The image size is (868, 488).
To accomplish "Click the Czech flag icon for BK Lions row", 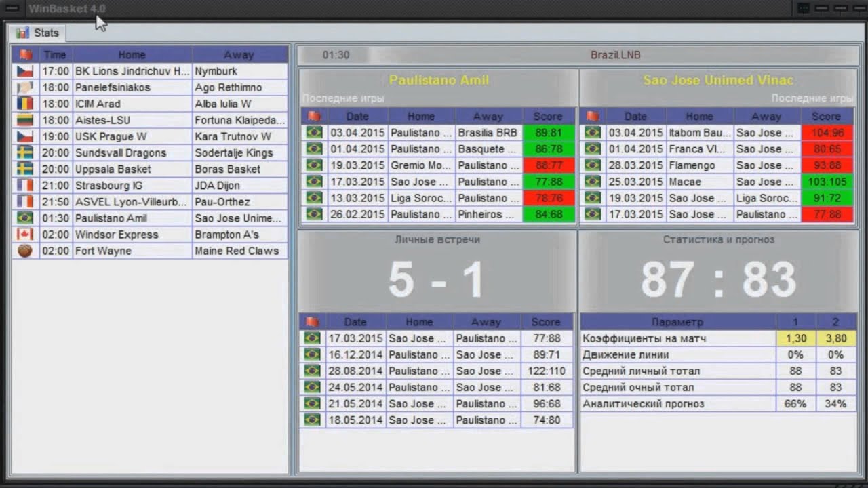I will click(25, 71).
